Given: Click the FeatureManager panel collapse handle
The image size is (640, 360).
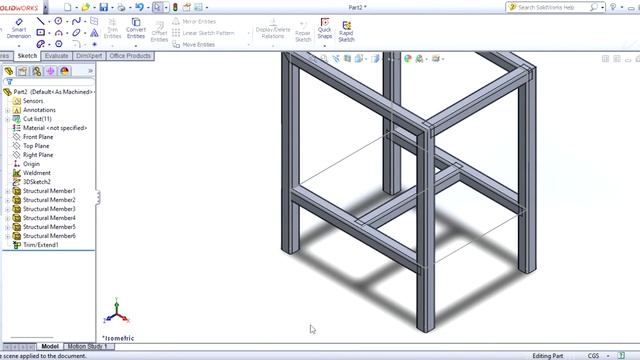Looking at the screenshot, I should pos(98,198).
